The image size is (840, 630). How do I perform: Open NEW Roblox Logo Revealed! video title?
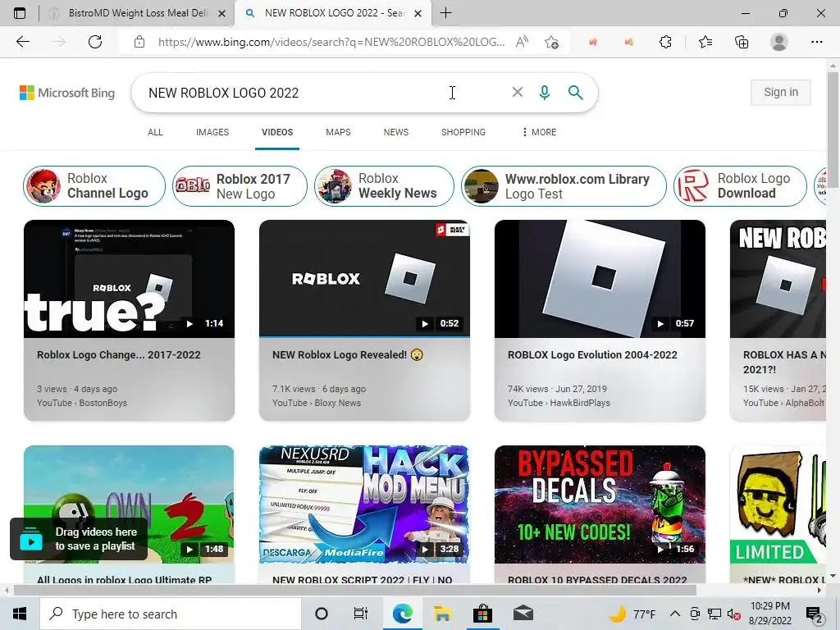(348, 354)
